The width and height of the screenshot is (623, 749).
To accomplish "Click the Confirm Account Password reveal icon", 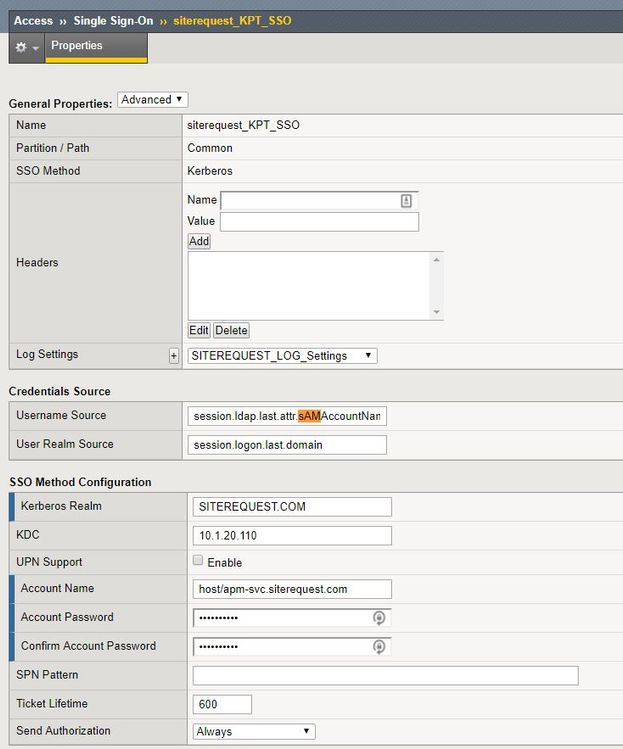I will (x=378, y=647).
